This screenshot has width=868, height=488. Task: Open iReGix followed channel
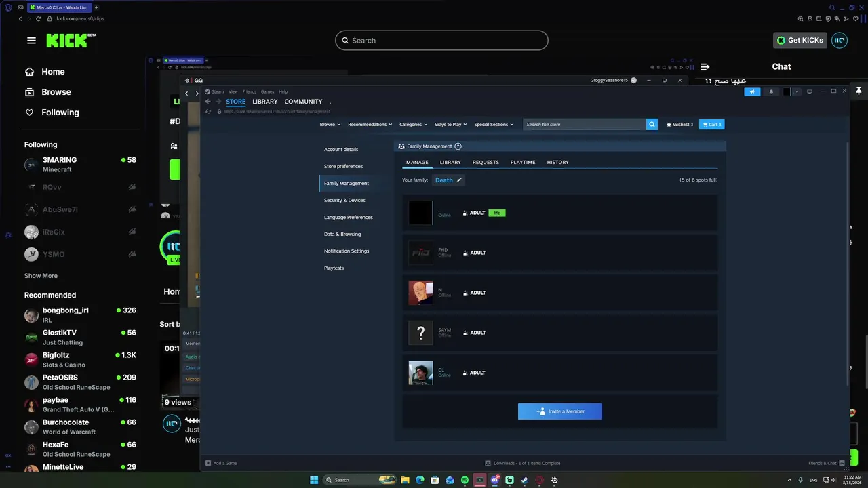click(80, 232)
